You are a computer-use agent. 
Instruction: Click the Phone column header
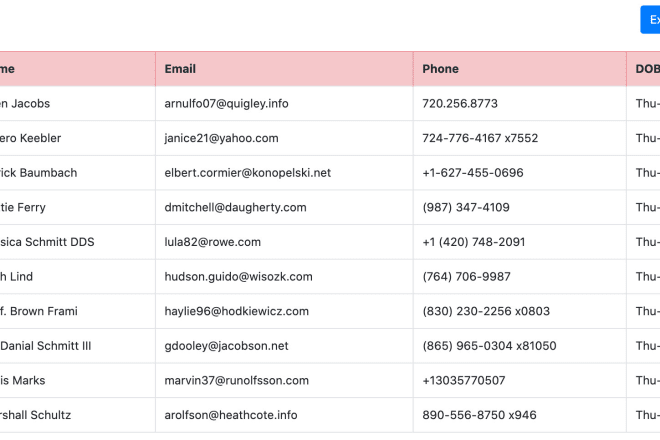tap(440, 69)
